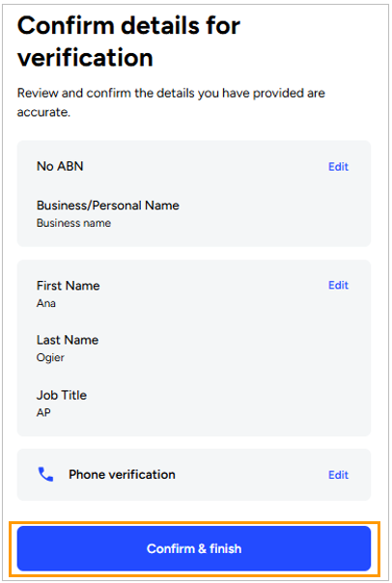392x583 pixels.
Task: Click the first name value Ana
Action: (46, 303)
